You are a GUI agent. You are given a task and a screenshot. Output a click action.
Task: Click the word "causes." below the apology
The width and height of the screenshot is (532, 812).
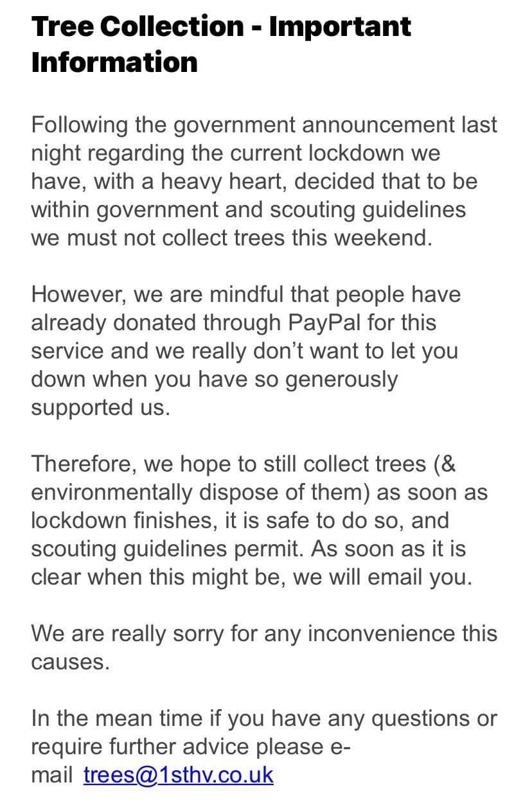point(70,662)
